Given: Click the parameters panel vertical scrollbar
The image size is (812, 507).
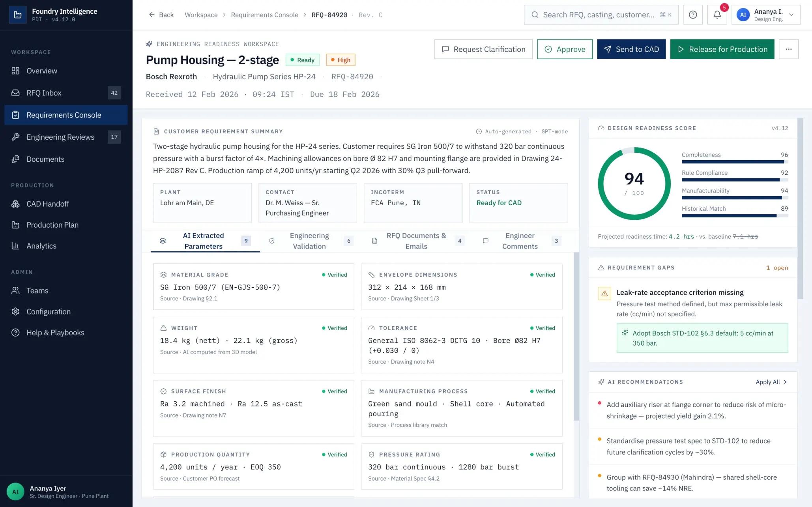Looking at the screenshot, I should point(576,337).
